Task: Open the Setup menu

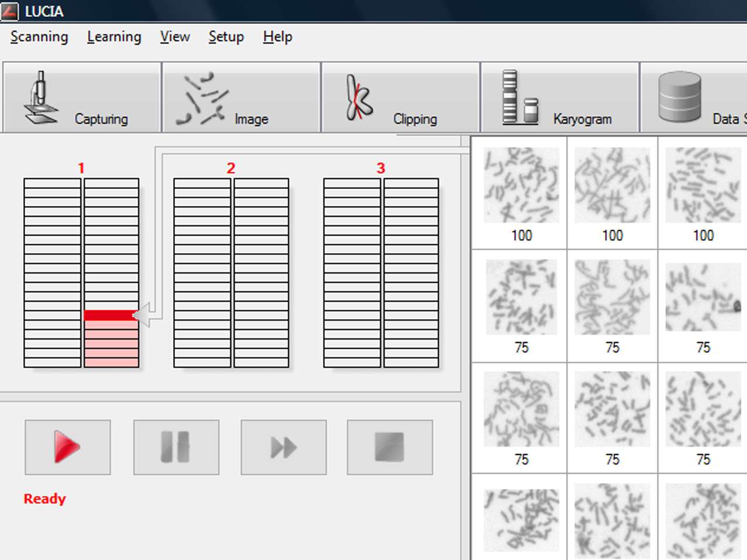Action: [226, 37]
